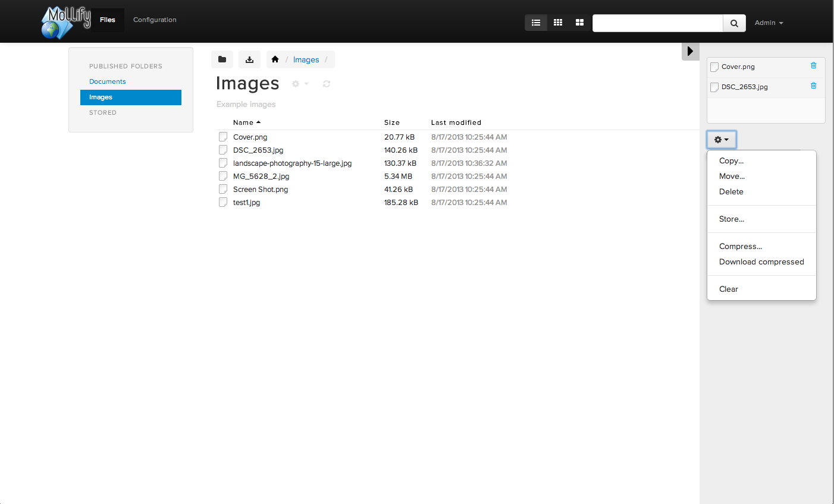The width and height of the screenshot is (834, 504).
Task: Sort the file list by Size
Action: pyautogui.click(x=392, y=122)
